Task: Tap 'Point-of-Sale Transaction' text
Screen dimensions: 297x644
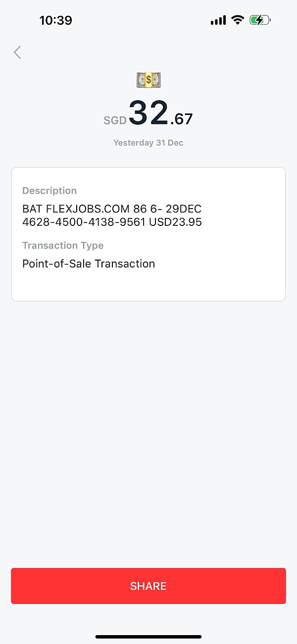Action: (x=89, y=264)
